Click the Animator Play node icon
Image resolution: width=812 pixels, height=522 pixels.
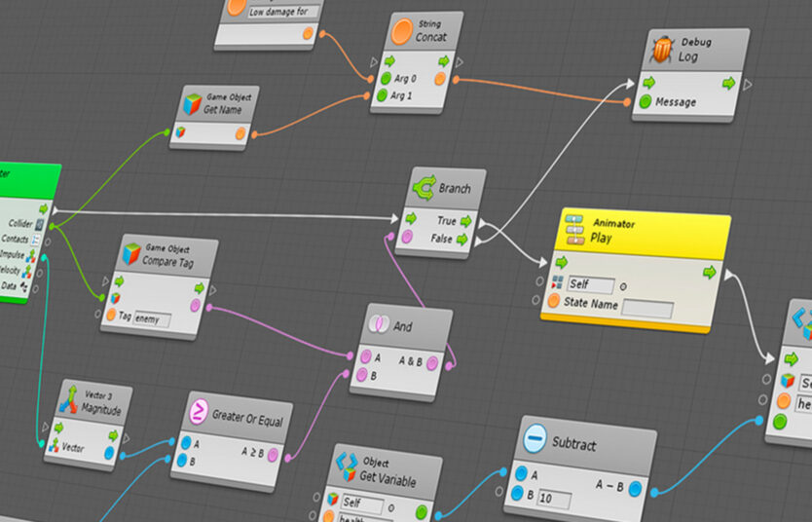tap(574, 230)
